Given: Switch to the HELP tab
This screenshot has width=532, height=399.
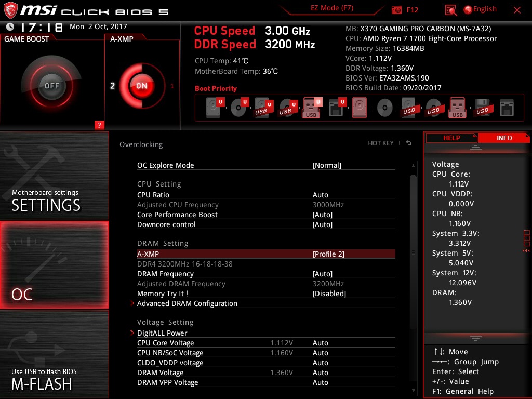Looking at the screenshot, I should click(451, 138).
